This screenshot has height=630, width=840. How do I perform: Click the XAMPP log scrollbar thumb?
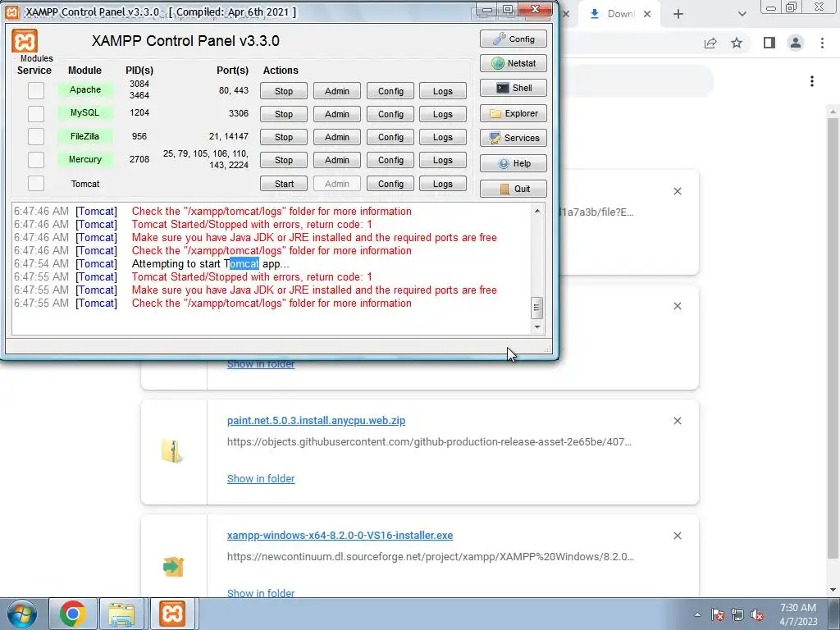[536, 308]
